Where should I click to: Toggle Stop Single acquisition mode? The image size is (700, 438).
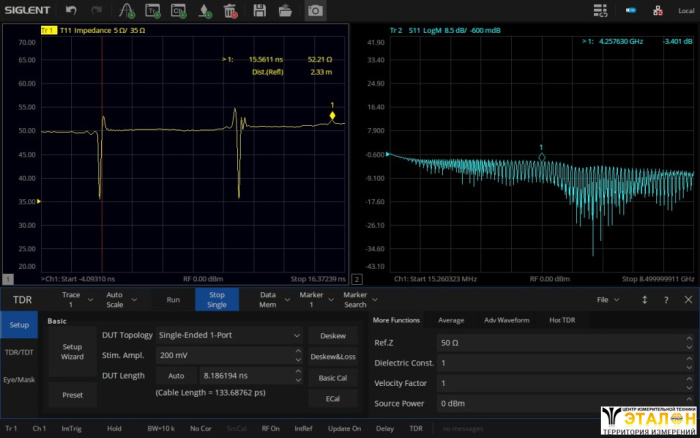[217, 299]
